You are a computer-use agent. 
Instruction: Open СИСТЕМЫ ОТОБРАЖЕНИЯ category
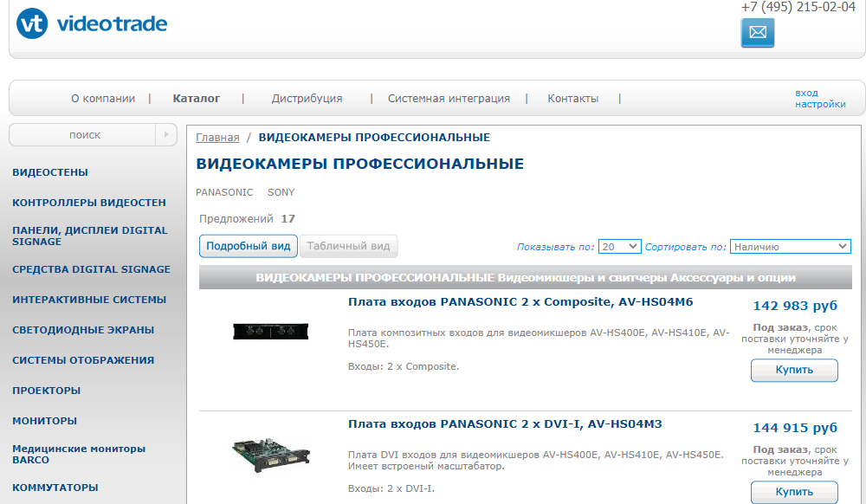click(x=83, y=360)
